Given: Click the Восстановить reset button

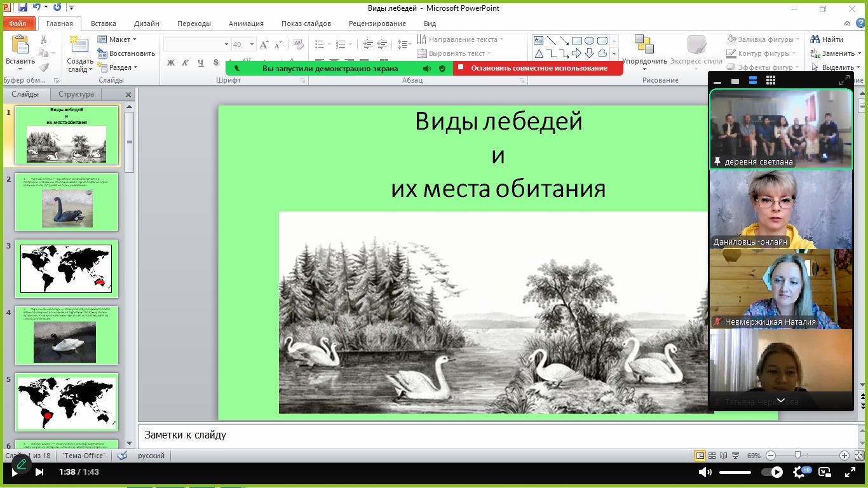Looking at the screenshot, I should click(x=126, y=53).
